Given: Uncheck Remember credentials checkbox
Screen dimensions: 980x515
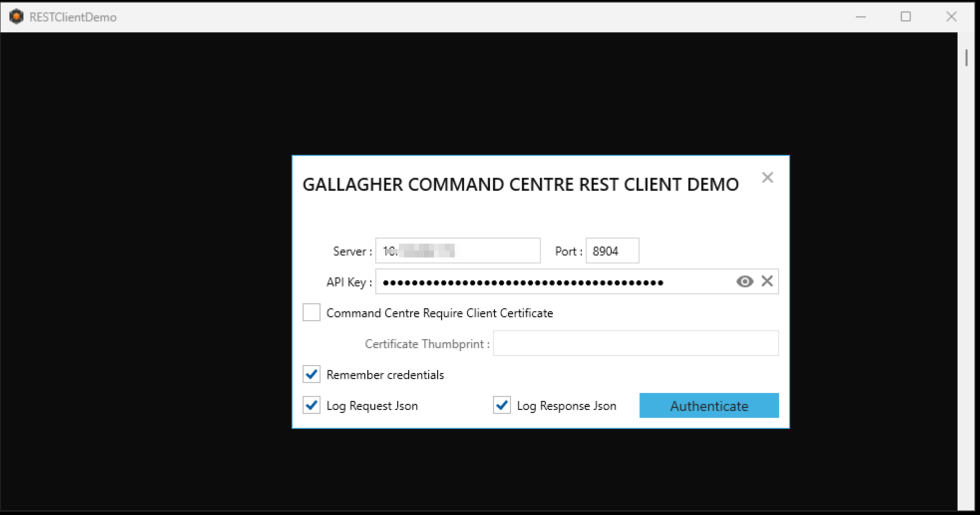Looking at the screenshot, I should pos(312,375).
